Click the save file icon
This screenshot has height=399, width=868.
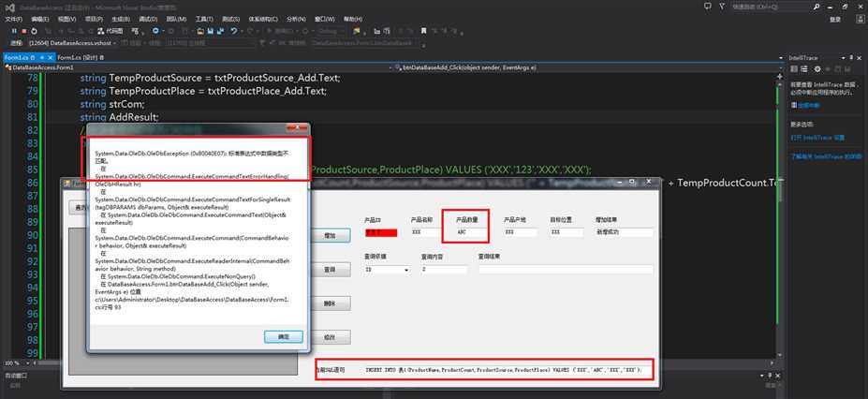[211, 31]
